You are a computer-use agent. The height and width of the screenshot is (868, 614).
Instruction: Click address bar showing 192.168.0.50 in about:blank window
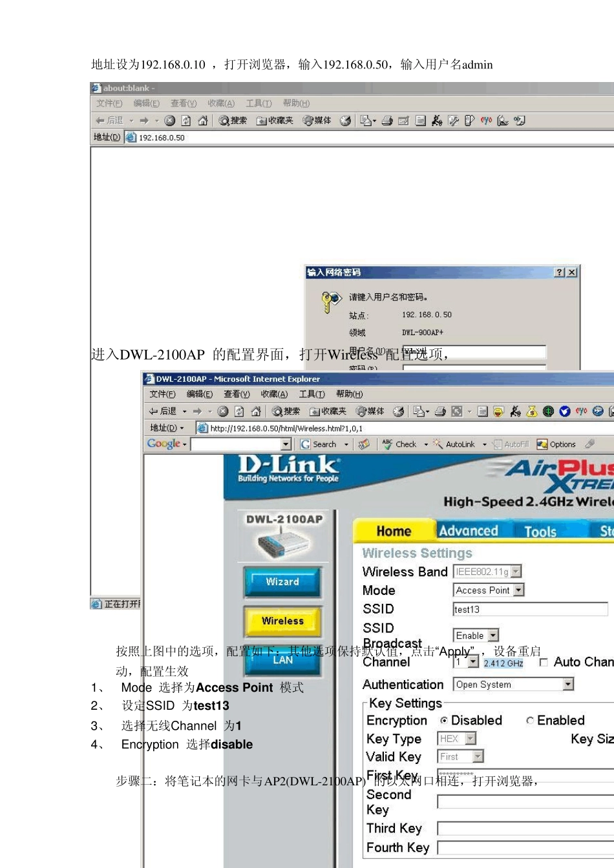pos(369,138)
